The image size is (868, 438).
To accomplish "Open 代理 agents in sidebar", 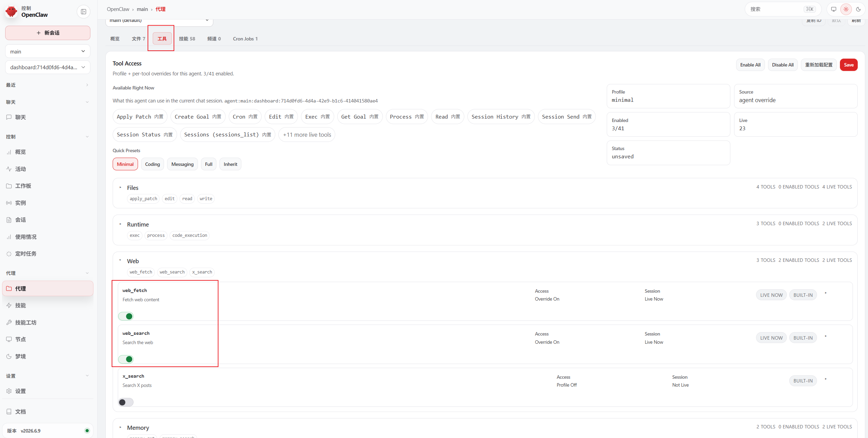I will coord(48,289).
